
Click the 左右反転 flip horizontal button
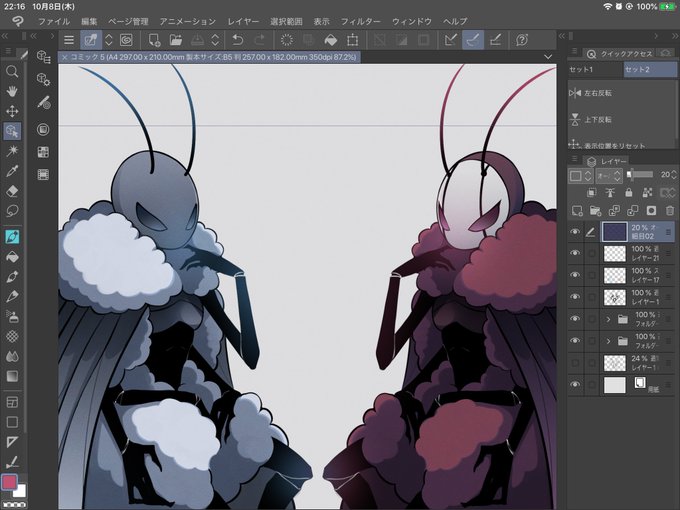tap(590, 93)
